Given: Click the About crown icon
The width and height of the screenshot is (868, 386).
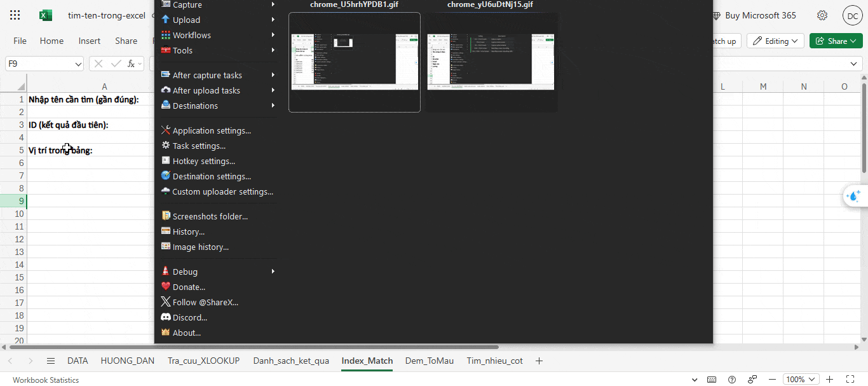Looking at the screenshot, I should [166, 333].
